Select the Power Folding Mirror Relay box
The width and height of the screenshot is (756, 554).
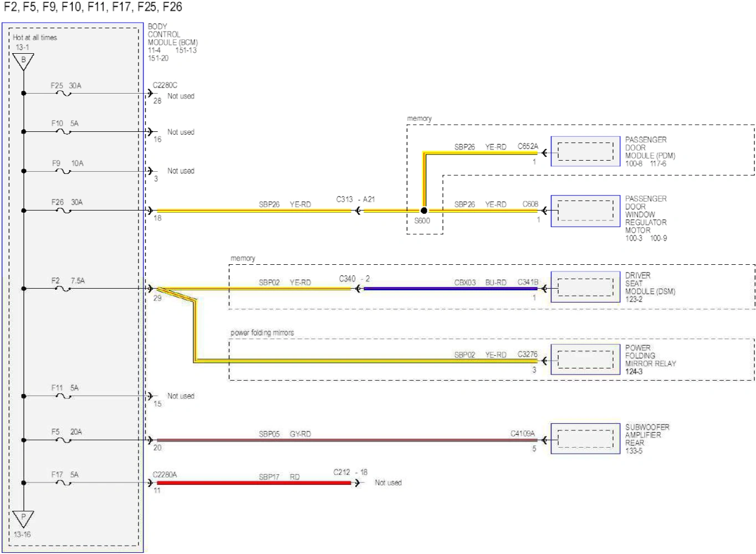[x=585, y=360]
